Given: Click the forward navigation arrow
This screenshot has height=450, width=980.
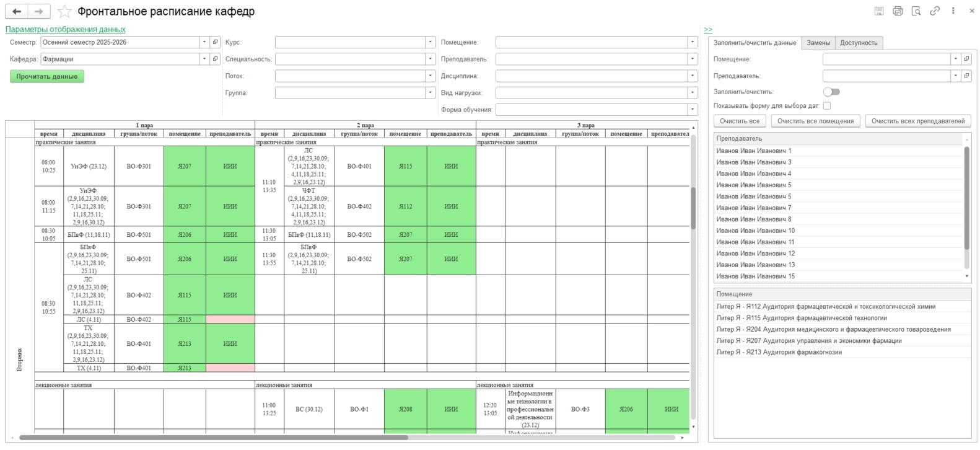Looking at the screenshot, I should (x=38, y=12).
